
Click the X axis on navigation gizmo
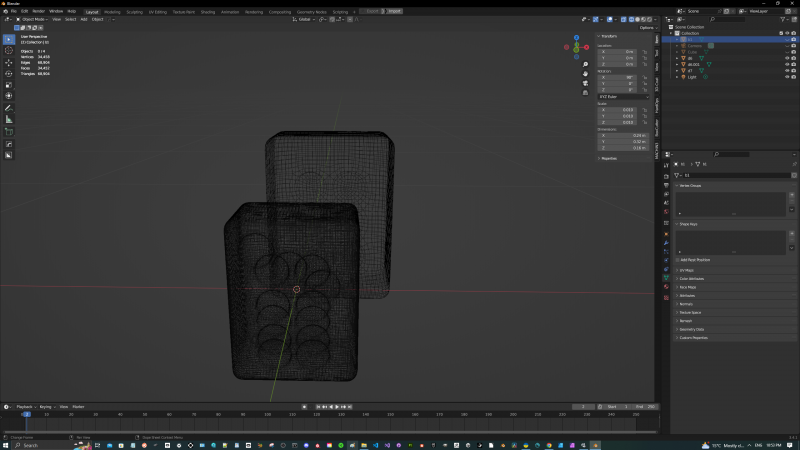[586, 47]
